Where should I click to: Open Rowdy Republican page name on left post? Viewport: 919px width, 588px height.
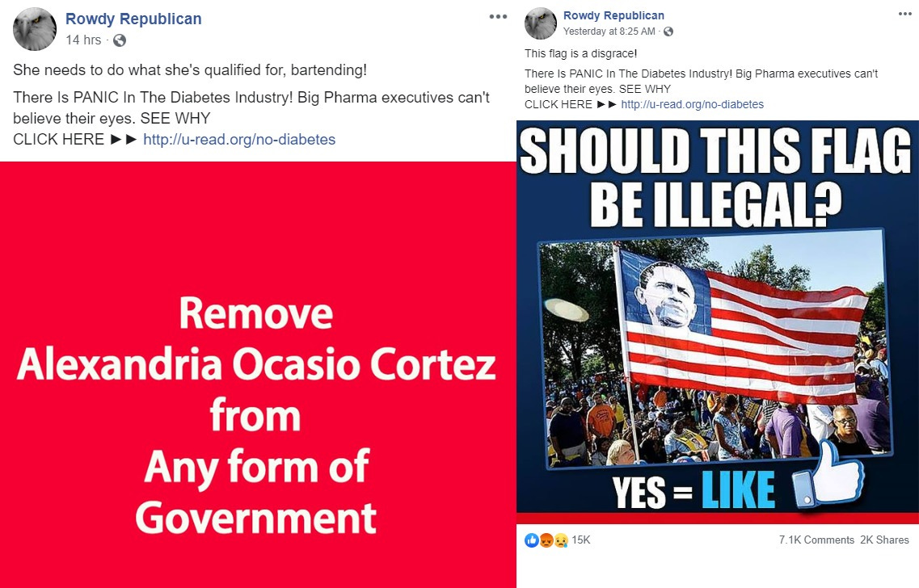click(133, 19)
